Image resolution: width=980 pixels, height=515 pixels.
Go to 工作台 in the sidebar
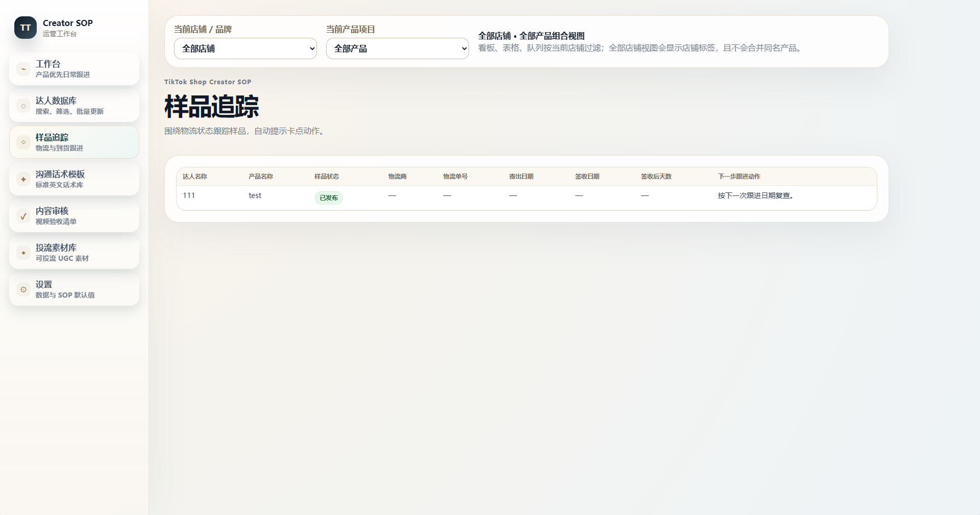tap(74, 69)
